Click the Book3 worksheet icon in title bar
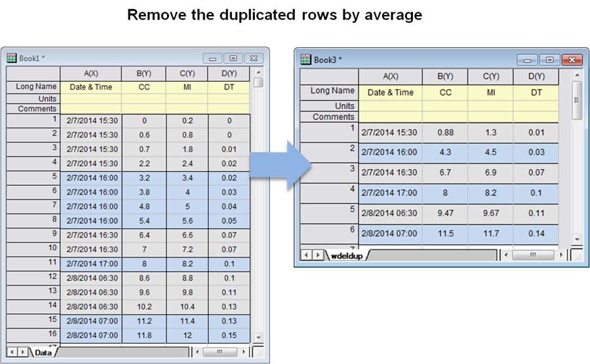The image size is (590, 364). coord(306,60)
